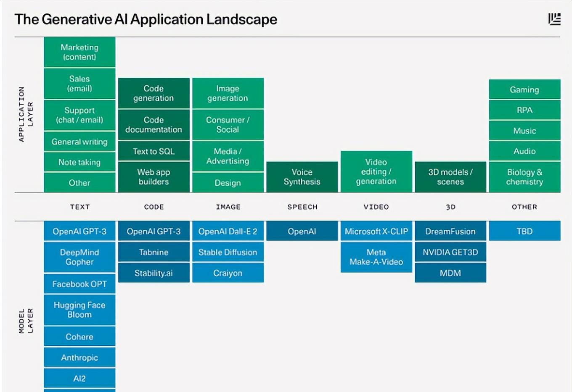The height and width of the screenshot is (392, 572).
Task: Select the 'Anthropic' box
Action: pyautogui.click(x=79, y=358)
